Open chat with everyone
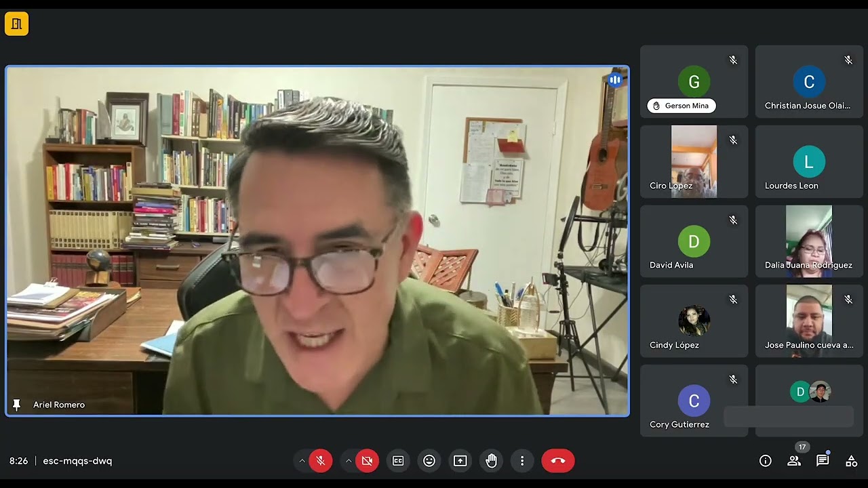Image resolution: width=868 pixels, height=488 pixels. coord(823,461)
